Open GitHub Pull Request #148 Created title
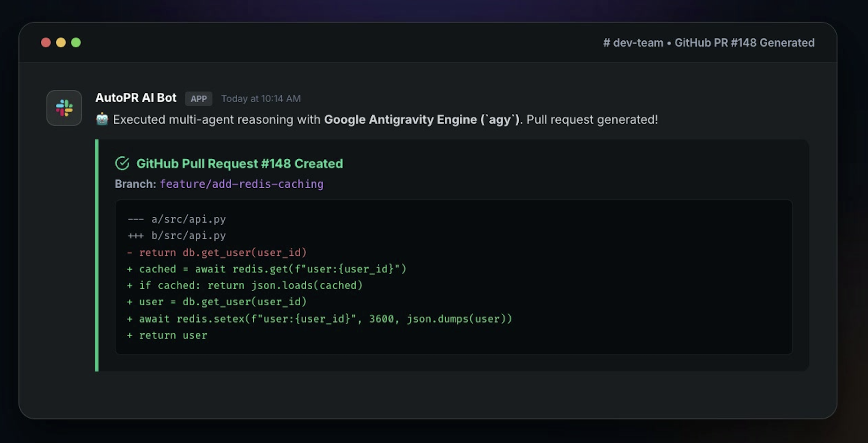This screenshot has height=443, width=868. tap(240, 163)
